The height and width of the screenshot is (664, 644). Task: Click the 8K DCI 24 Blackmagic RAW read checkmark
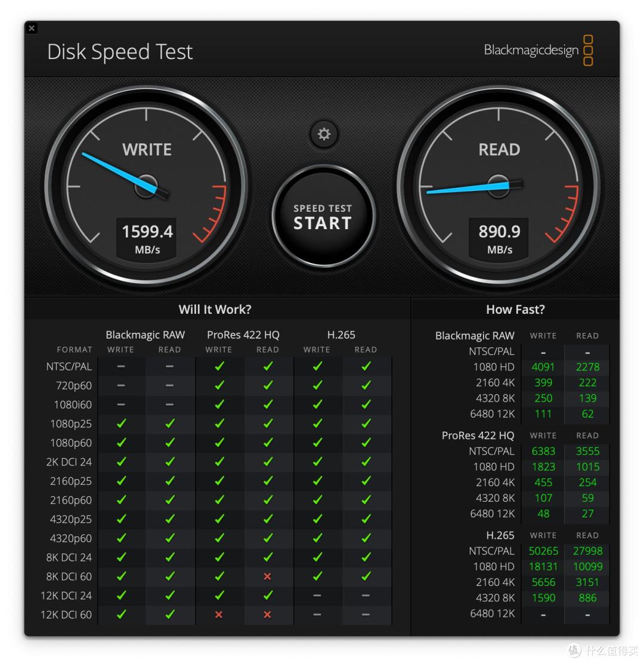[x=170, y=557]
